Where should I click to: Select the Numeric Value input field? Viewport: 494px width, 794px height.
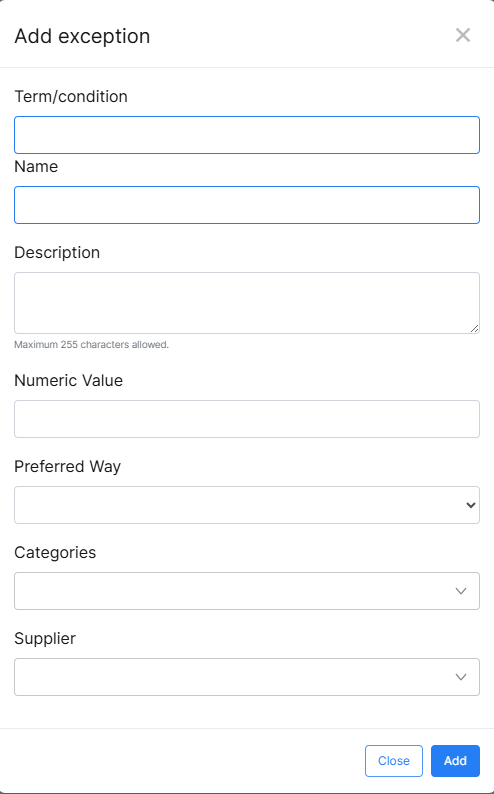247,419
